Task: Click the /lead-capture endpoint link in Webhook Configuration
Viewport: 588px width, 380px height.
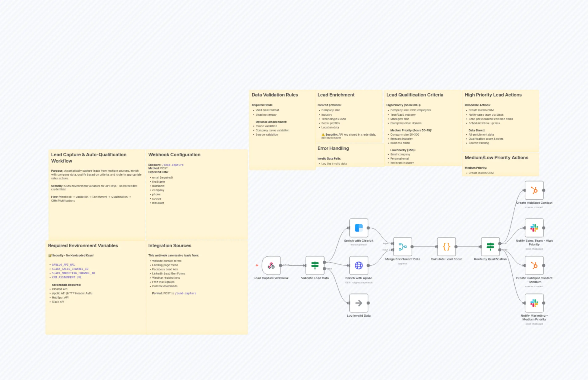Action: point(173,165)
